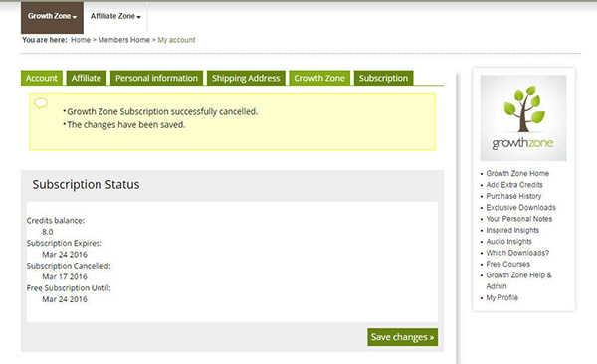Open the Growth Zone tab
The width and height of the screenshot is (597, 364).
coord(319,78)
